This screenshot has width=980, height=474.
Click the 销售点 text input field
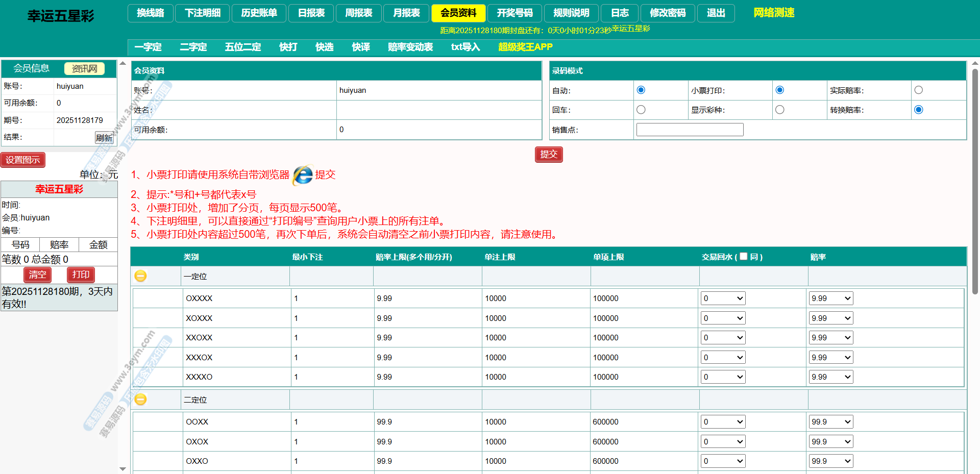690,130
